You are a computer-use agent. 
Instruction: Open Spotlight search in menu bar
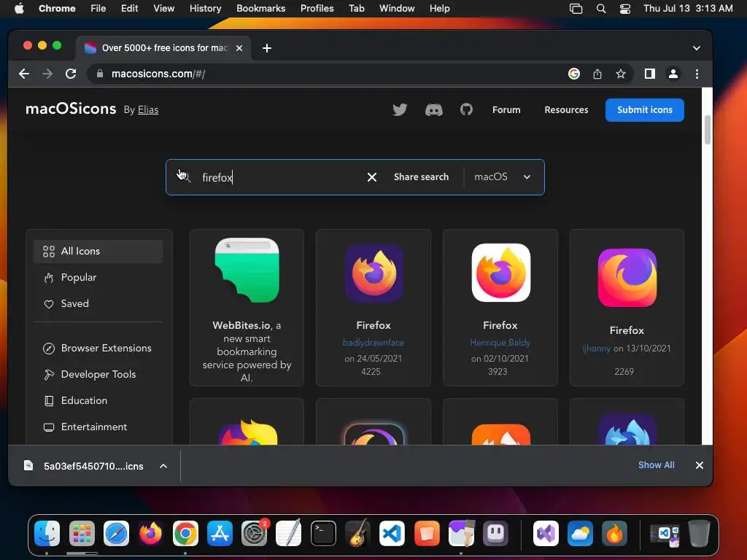coord(601,9)
